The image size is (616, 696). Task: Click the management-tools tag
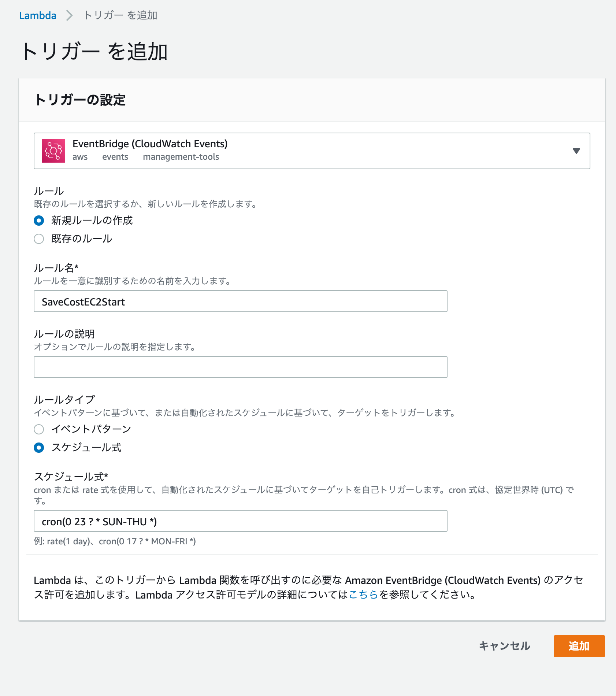[x=181, y=157]
